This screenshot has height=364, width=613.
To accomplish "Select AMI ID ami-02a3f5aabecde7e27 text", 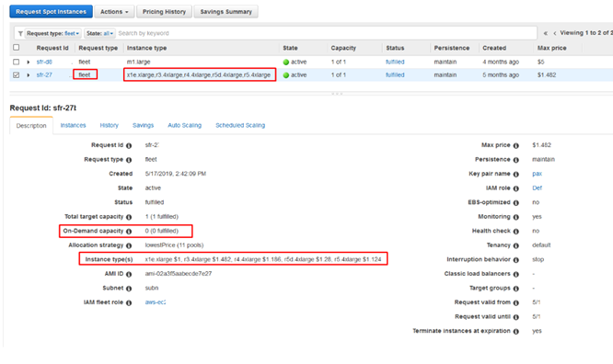I will (x=179, y=274).
